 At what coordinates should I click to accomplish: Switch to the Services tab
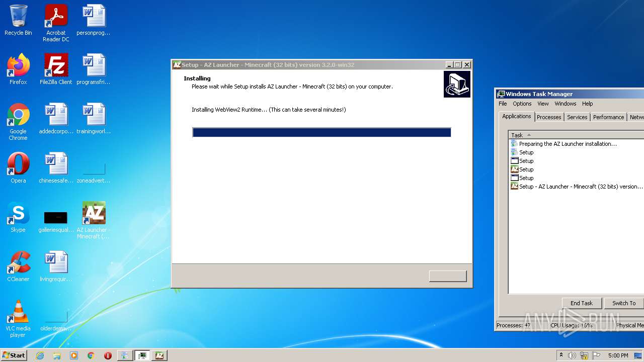(x=577, y=117)
